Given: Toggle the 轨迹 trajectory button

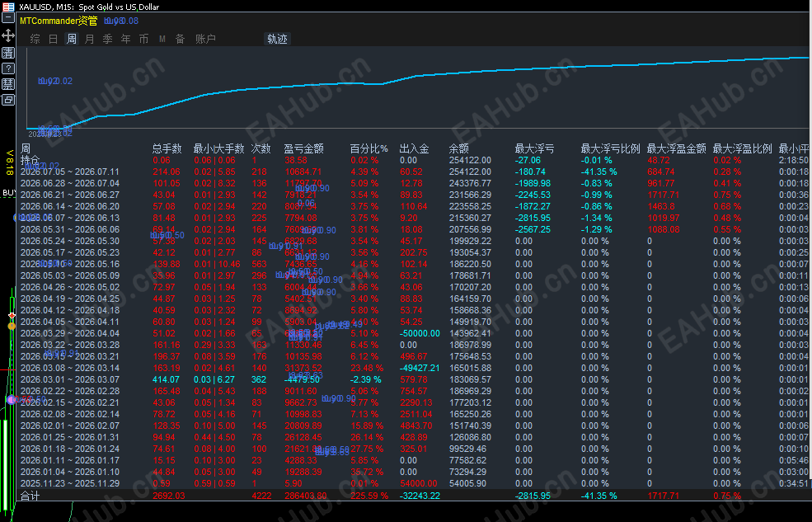Looking at the screenshot, I should pyautogui.click(x=277, y=39).
